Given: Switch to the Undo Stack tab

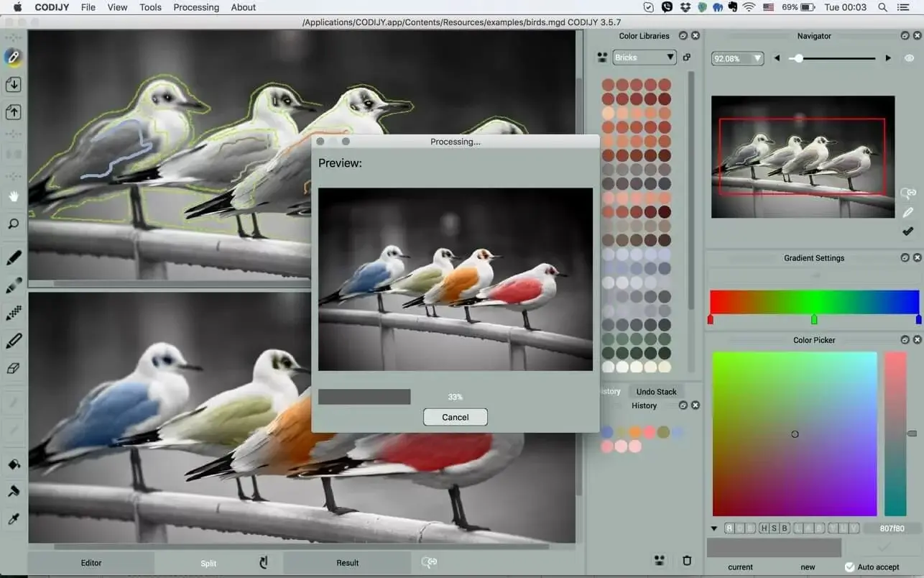Looking at the screenshot, I should (x=656, y=391).
